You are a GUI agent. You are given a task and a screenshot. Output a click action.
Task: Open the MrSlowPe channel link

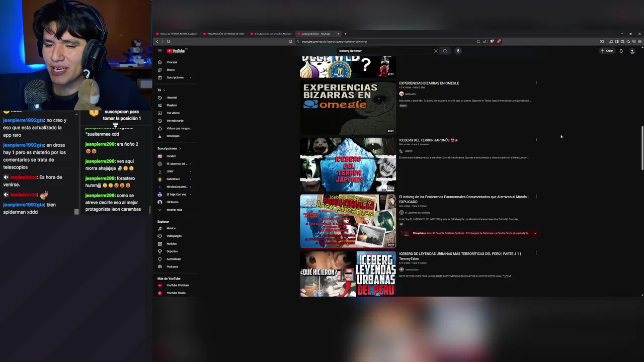pos(411,94)
